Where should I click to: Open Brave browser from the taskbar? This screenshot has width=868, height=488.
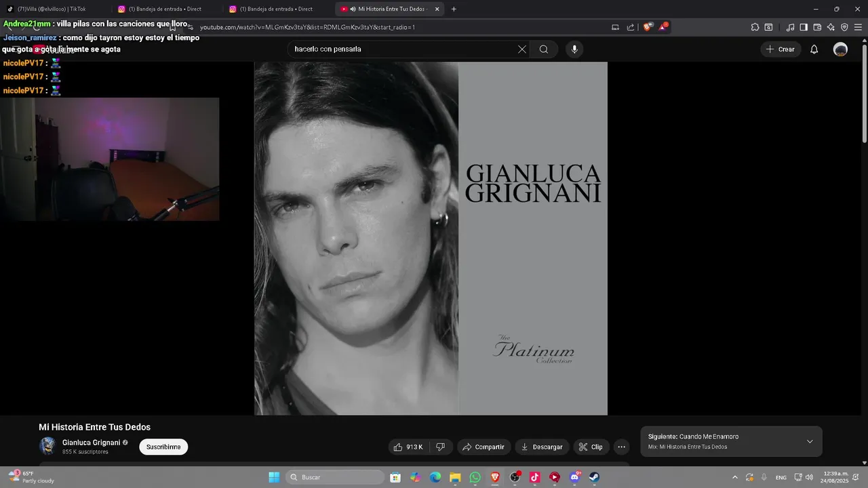495,477
